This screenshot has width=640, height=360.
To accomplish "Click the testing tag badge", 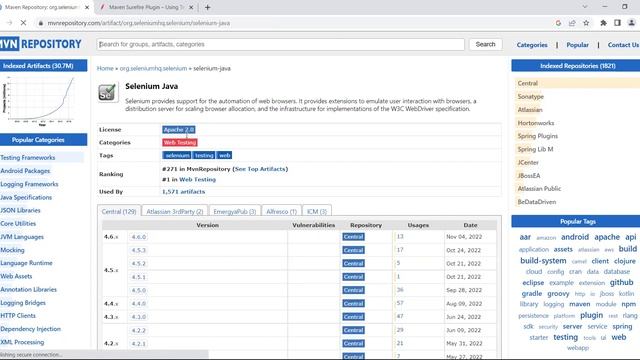I will click(x=204, y=156).
